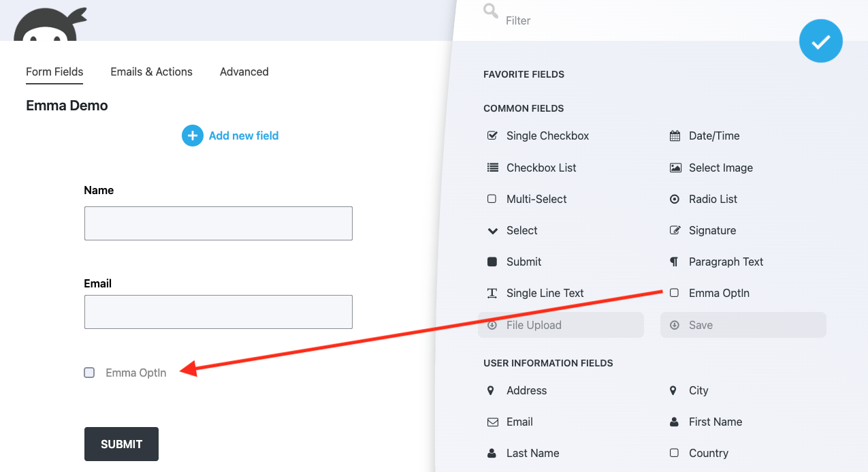
Task: Click the Date/Time calendar icon
Action: click(x=675, y=136)
